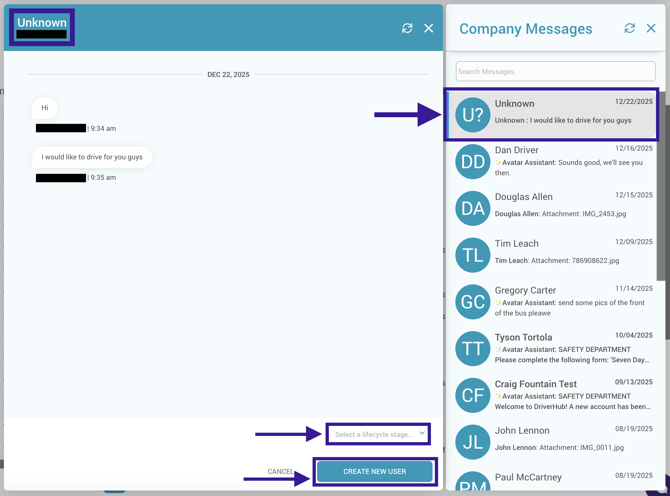Focus the Search Messages field
The height and width of the screenshot is (496, 670).
tap(555, 72)
